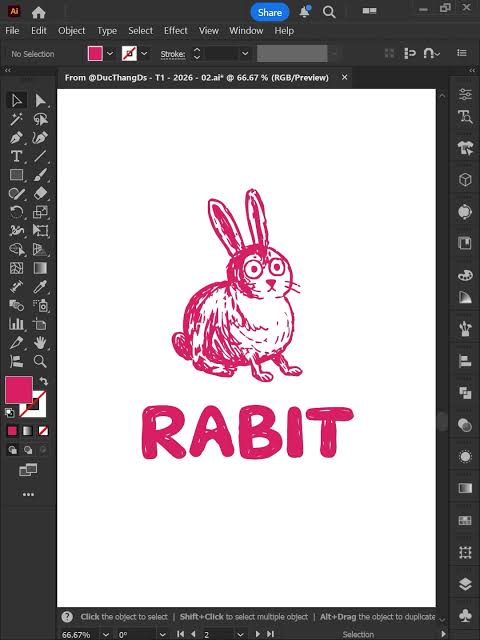The height and width of the screenshot is (640, 480).
Task: Select the Shaper tool
Action: click(x=16, y=193)
